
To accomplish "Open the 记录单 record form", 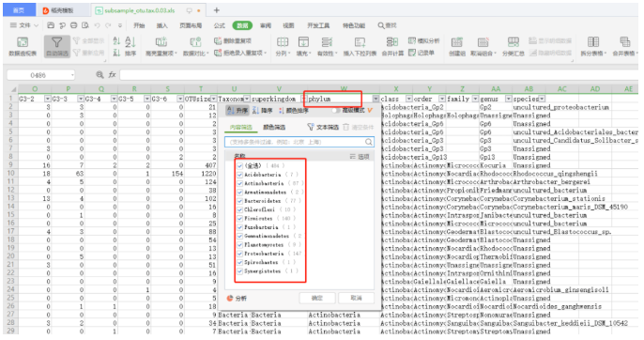I will tap(421, 53).
